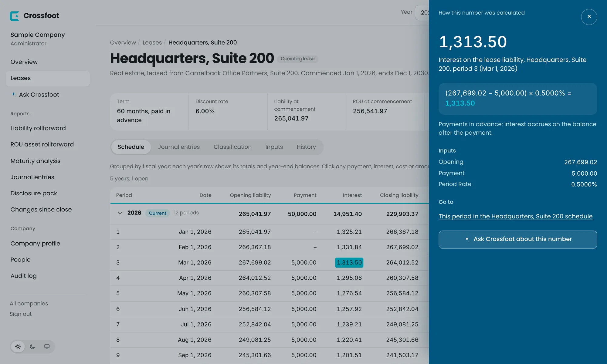Image resolution: width=607 pixels, height=364 pixels.
Task: Click interest value 1,325.21 for Jan 2026
Action: 349,232
